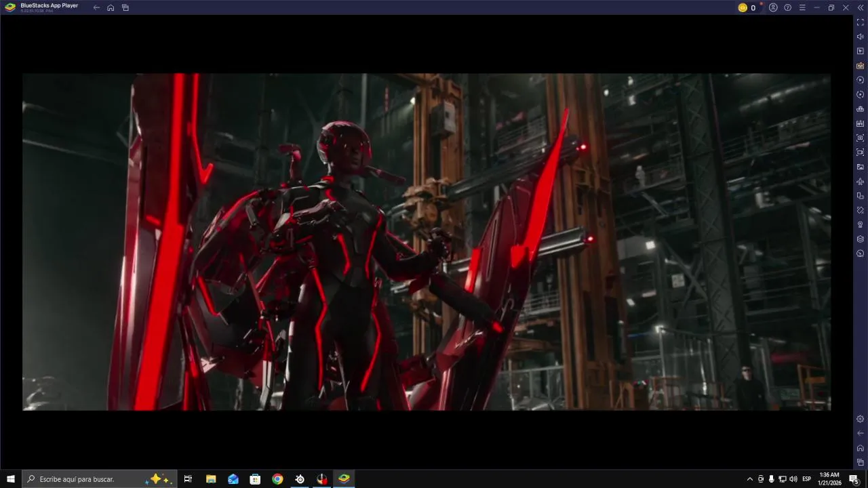This screenshot has height=488, width=868.
Task: Open Windows notification center
Action: coord(854,479)
